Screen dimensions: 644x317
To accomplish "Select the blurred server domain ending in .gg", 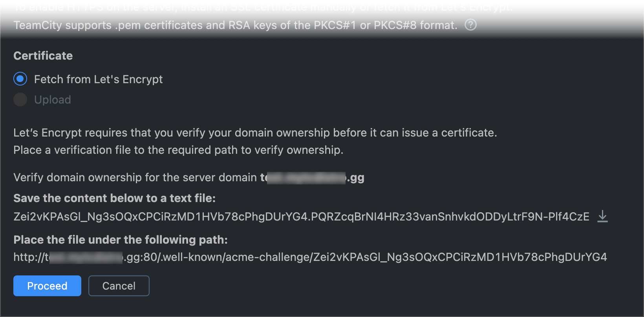I will (x=312, y=177).
